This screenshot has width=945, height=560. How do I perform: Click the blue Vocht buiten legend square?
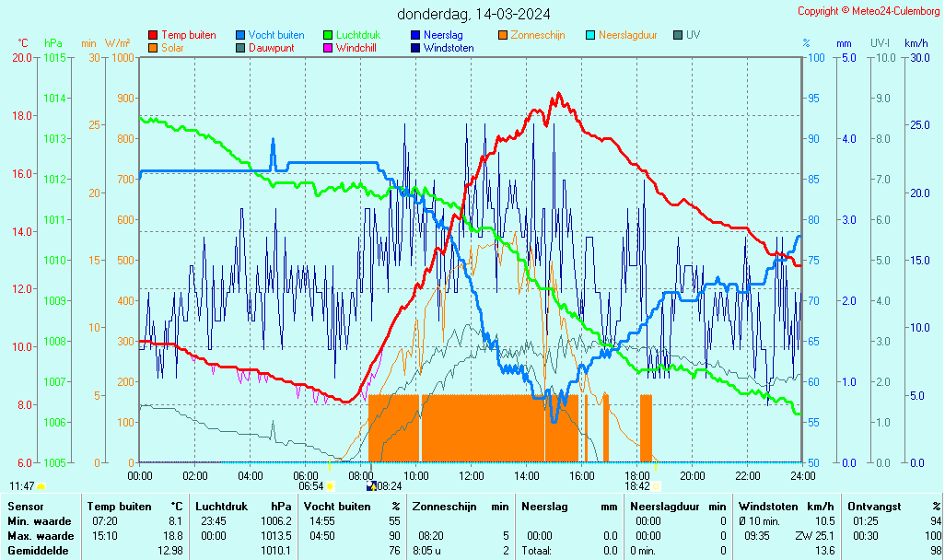click(x=240, y=35)
